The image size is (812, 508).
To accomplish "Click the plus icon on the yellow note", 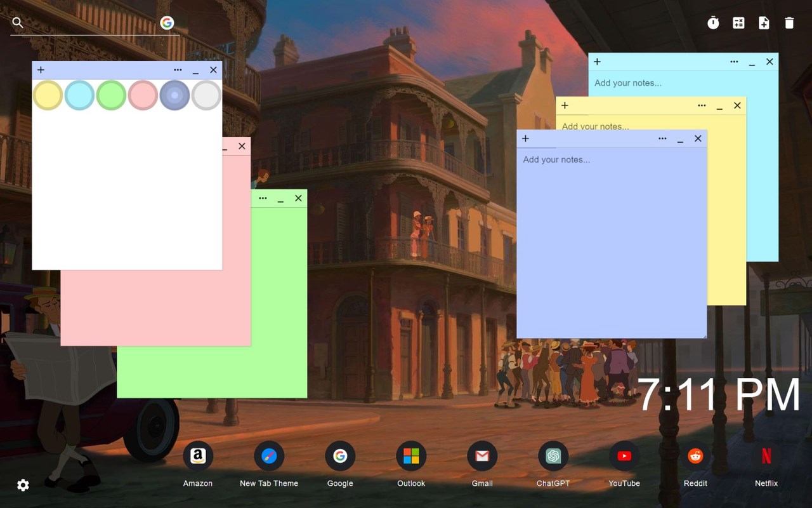I will pyautogui.click(x=565, y=105).
